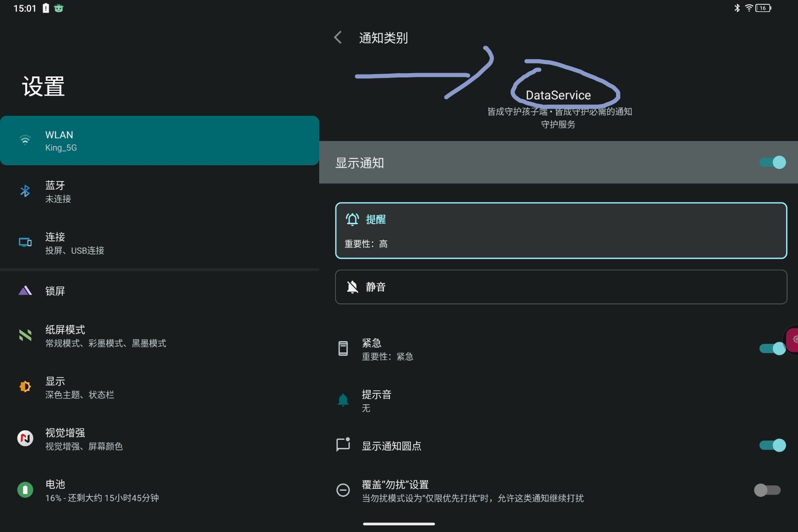798x532 pixels.
Task: Open 连接 投屏、USB连接 settings
Action: click(x=160, y=243)
